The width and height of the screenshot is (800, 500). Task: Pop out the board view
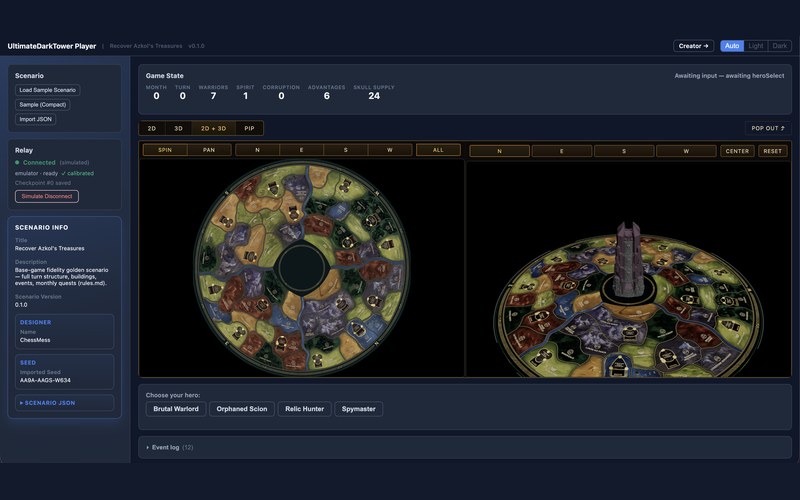click(768, 128)
